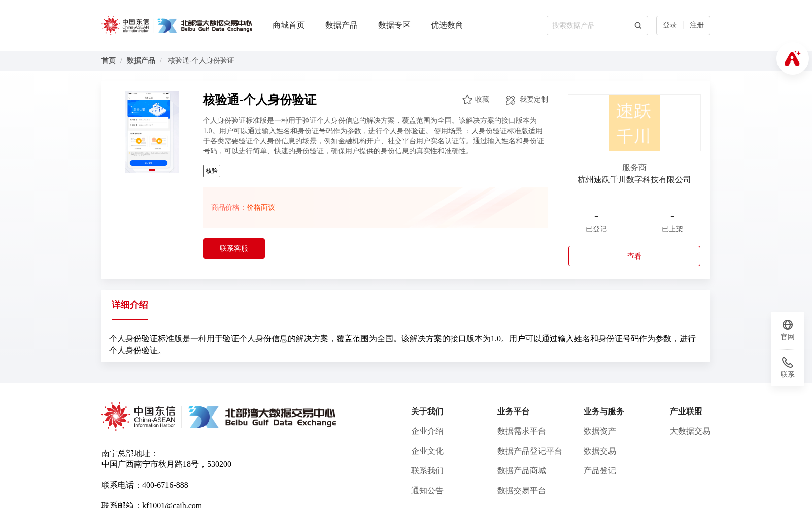Screen dimensions: 812x508
Task: Click the search magnifier icon
Action: coord(638,25)
